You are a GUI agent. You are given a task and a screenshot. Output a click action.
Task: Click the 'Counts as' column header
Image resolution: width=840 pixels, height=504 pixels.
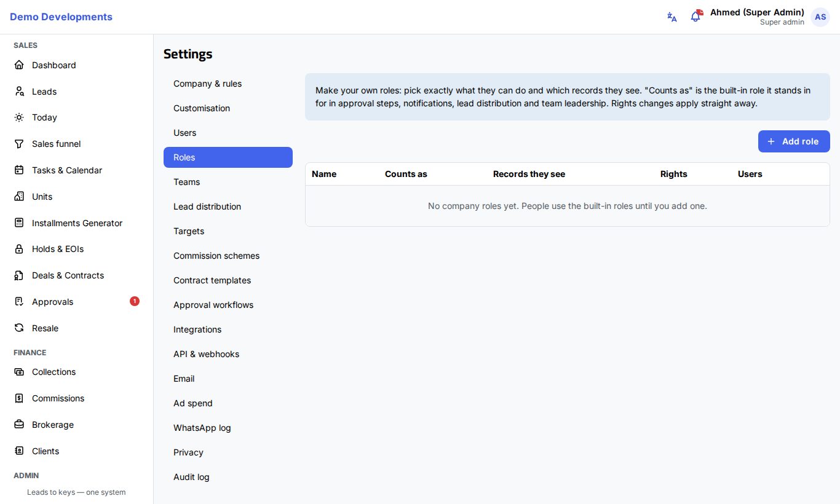pyautogui.click(x=406, y=174)
